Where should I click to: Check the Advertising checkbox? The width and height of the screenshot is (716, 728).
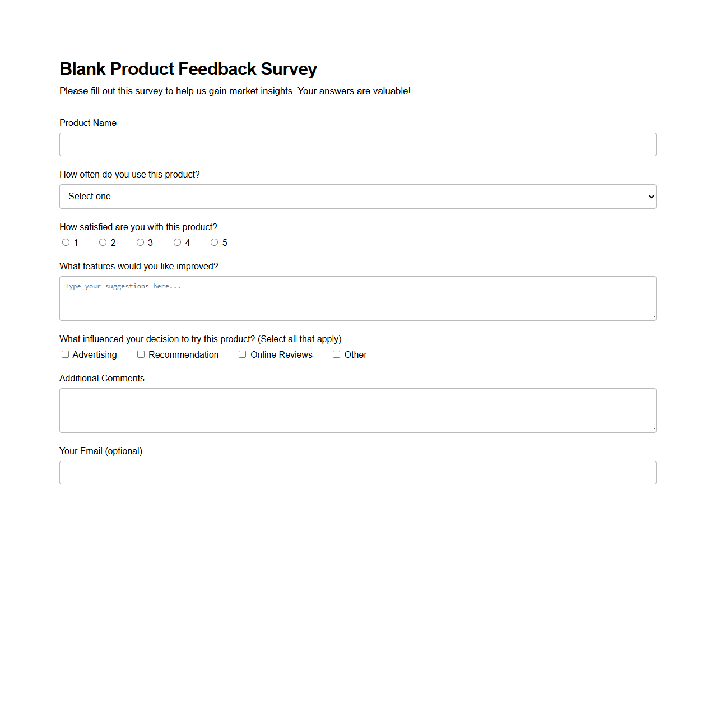(x=65, y=354)
